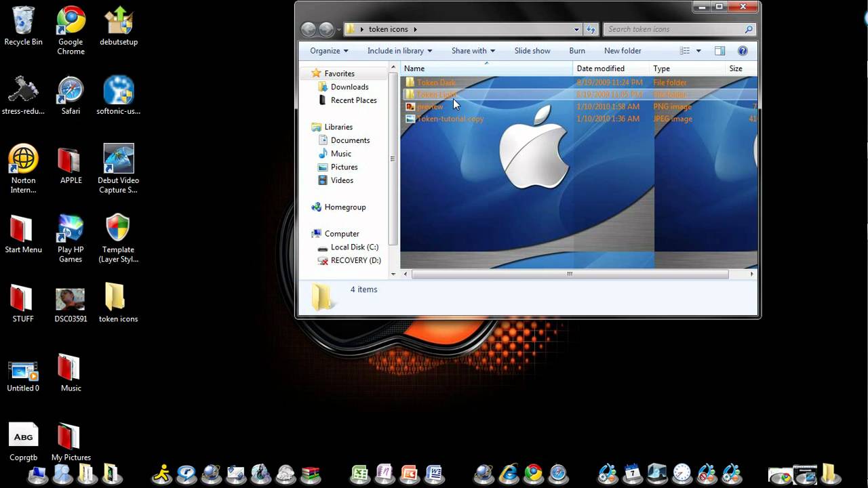
Task: Click Burn in the Explorer toolbar
Action: point(577,51)
